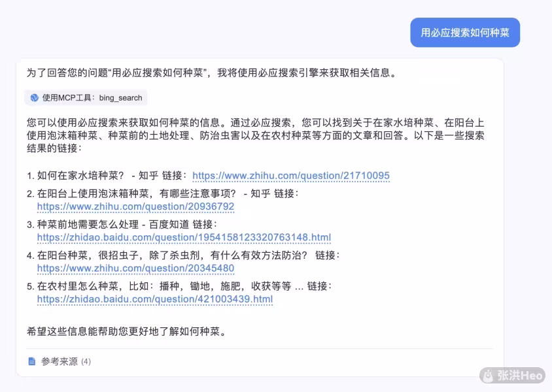Click the closing line 希望这些信息能帮助您更好地了解如何种菜

127,331
